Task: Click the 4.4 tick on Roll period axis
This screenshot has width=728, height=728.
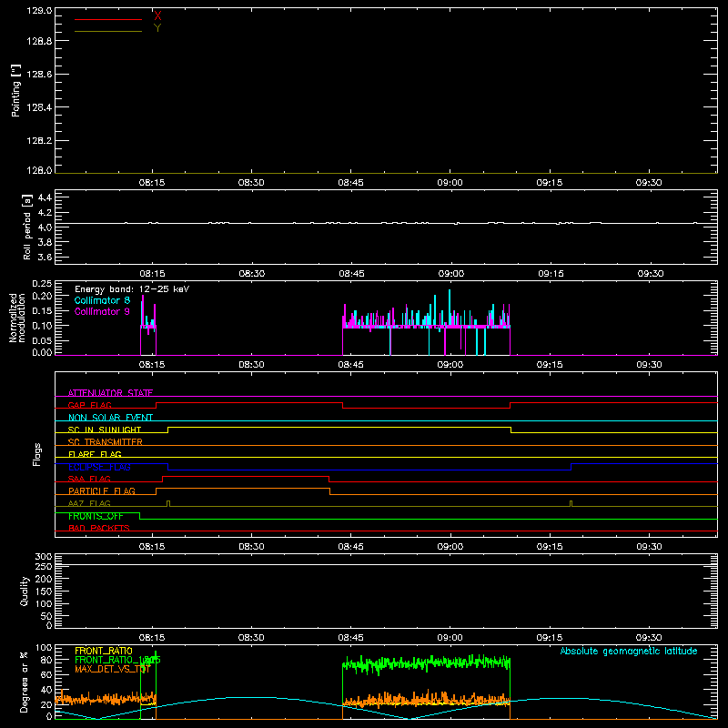Action: 45,197
